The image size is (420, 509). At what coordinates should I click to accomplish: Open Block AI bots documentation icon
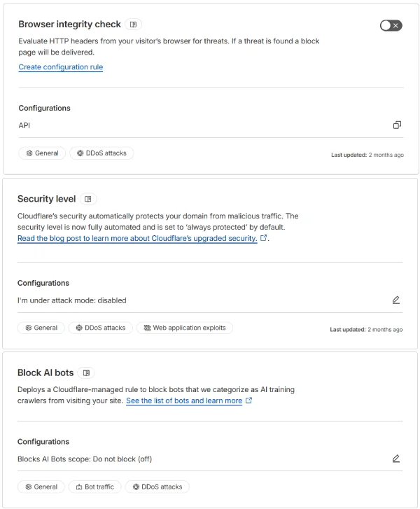point(86,372)
